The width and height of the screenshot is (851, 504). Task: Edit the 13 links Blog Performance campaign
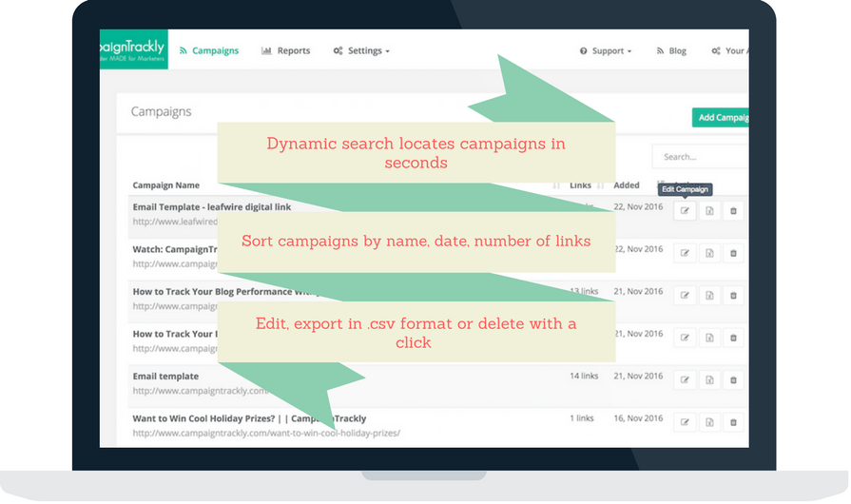(x=685, y=296)
